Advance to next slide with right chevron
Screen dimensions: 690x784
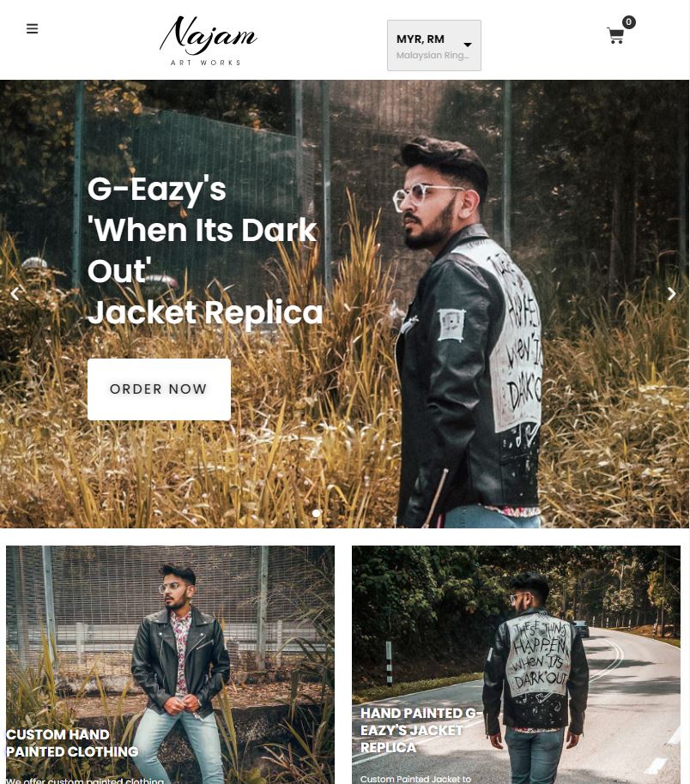671,293
